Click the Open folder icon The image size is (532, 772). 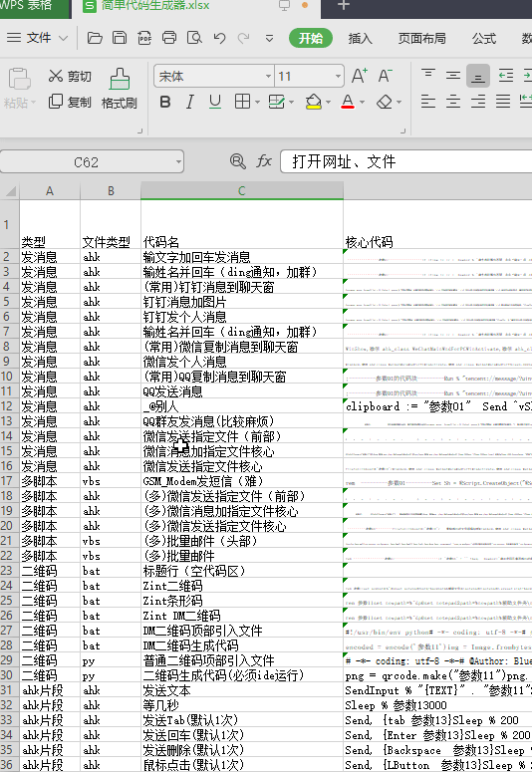pyautogui.click(x=95, y=38)
